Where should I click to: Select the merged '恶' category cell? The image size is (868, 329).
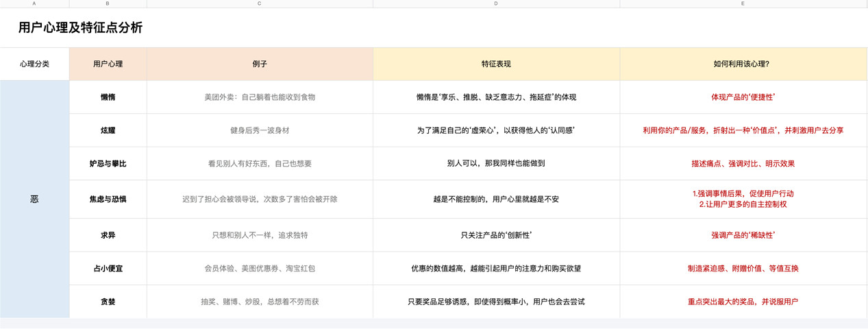click(x=34, y=199)
